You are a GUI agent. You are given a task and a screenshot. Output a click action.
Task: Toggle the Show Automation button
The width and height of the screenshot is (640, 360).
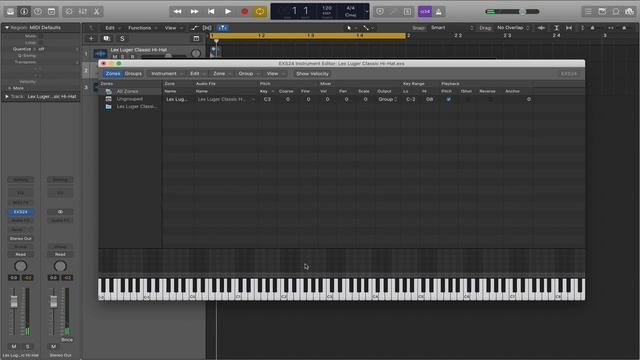pyautogui.click(x=195, y=28)
